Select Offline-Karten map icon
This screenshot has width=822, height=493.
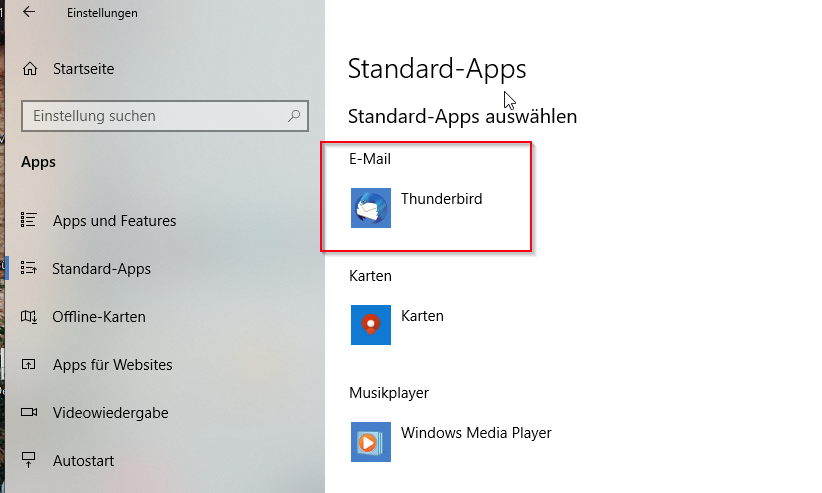click(28, 316)
